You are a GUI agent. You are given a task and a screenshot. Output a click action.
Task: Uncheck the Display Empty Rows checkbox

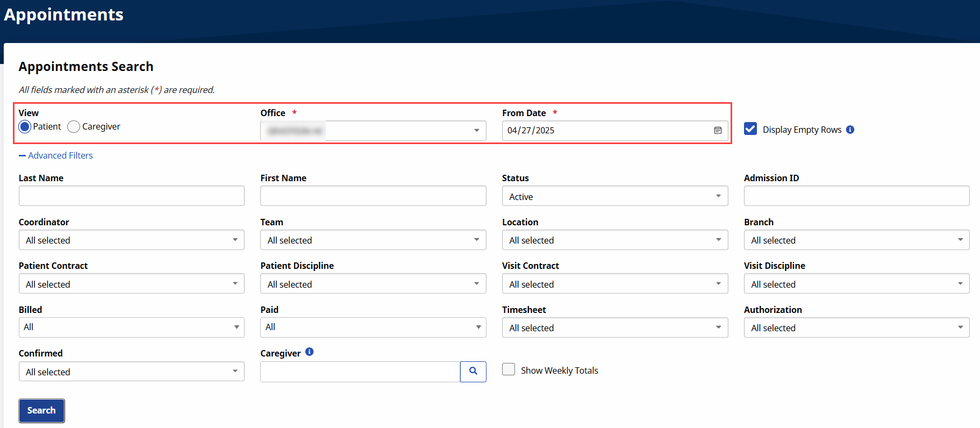point(750,129)
